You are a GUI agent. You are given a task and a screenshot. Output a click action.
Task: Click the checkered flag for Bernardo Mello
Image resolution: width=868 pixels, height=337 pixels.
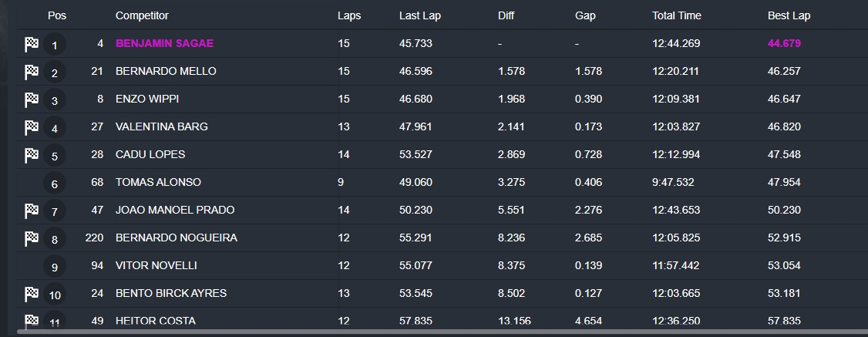32,72
